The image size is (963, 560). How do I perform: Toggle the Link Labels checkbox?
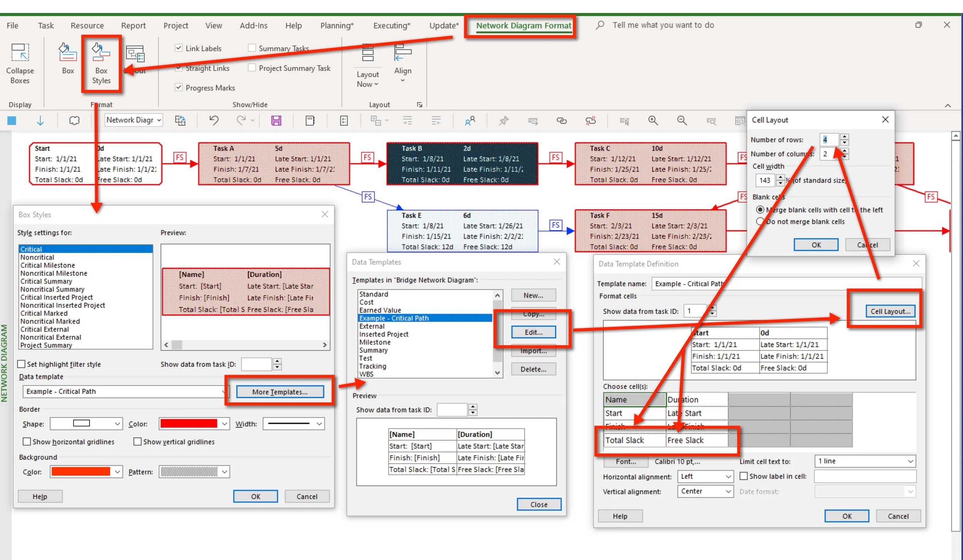(x=179, y=48)
